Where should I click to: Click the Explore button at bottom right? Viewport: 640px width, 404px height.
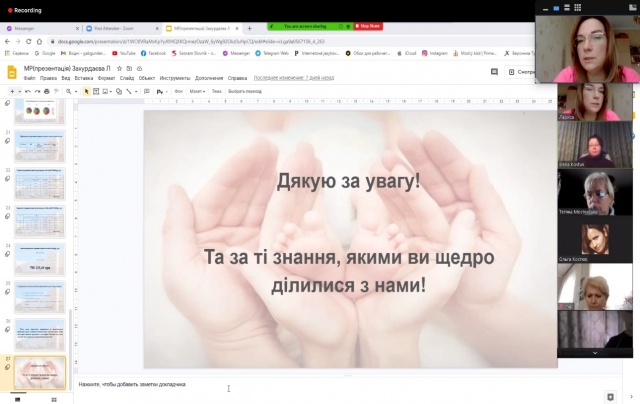[610, 397]
